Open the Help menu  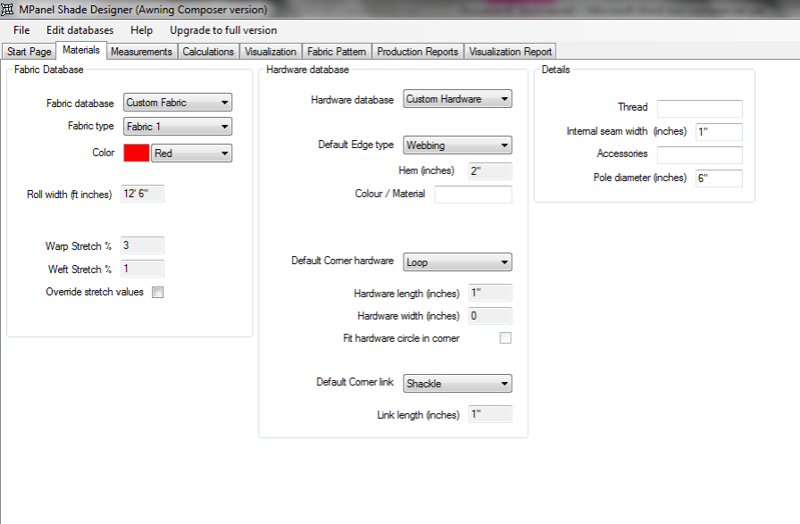[x=141, y=30]
